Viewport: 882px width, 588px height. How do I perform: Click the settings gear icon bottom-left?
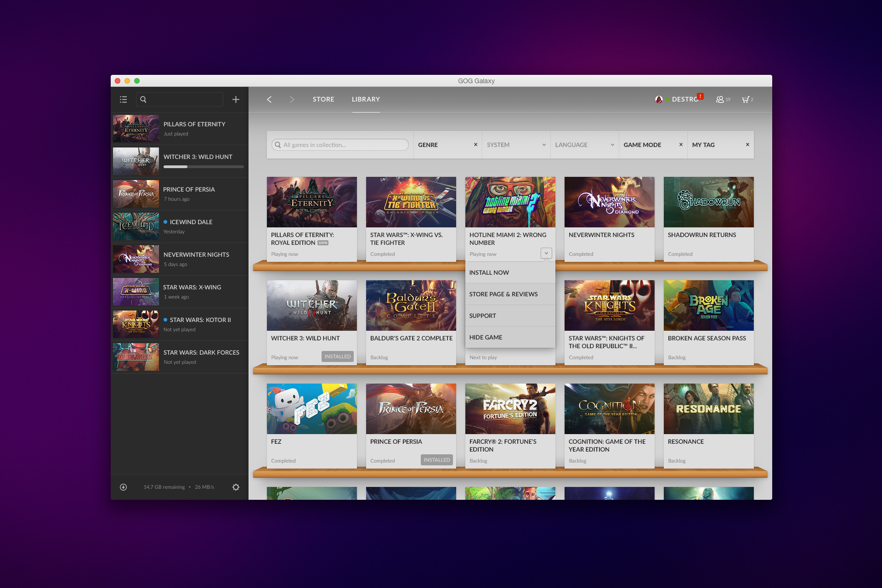[x=236, y=487]
